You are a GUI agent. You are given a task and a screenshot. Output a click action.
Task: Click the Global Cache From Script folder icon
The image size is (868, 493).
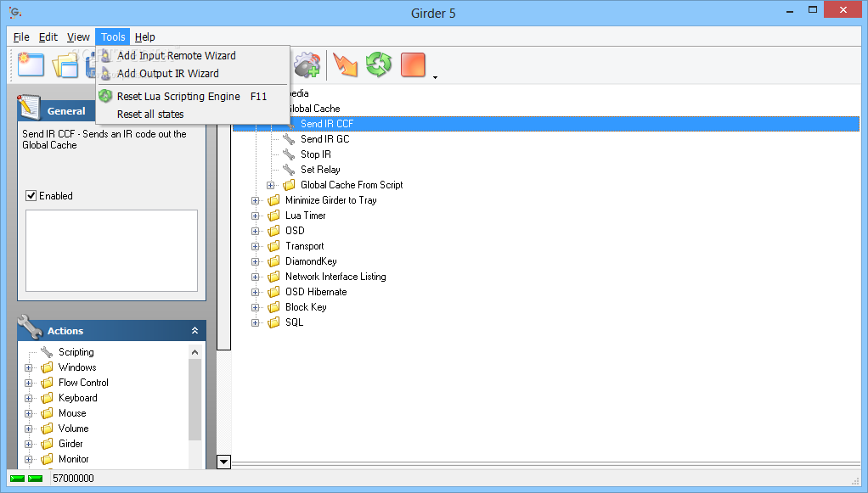point(289,185)
